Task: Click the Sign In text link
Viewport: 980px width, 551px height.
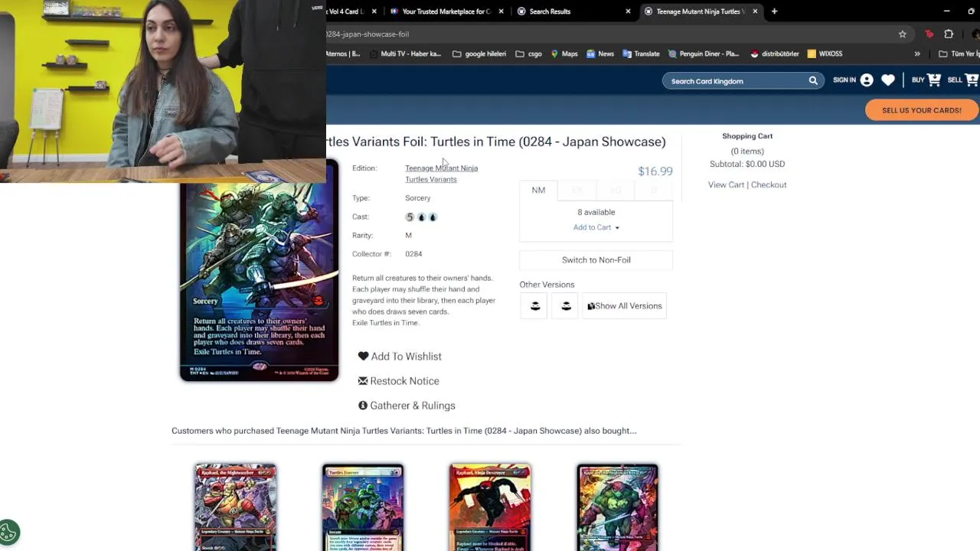Action: 844,80
